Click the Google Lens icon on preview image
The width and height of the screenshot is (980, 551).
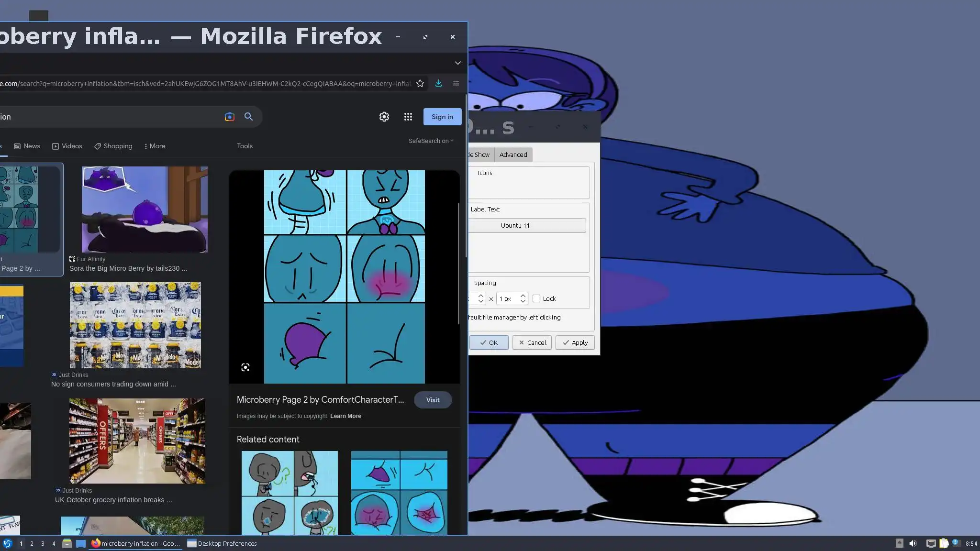click(x=245, y=367)
